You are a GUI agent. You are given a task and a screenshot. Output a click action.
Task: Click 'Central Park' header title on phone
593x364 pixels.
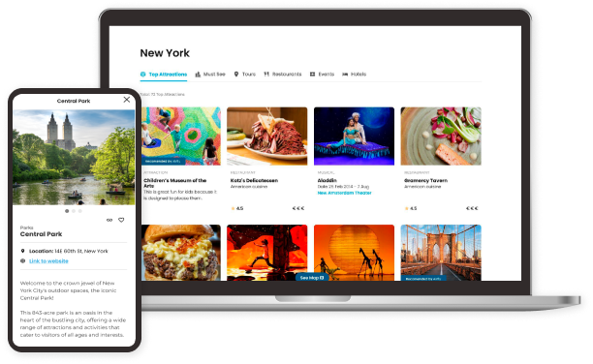click(74, 101)
